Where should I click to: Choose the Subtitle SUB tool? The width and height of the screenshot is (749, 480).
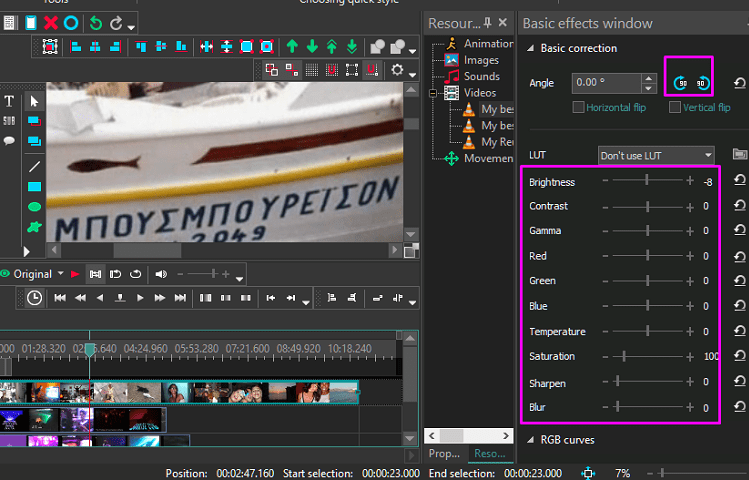tap(9, 121)
